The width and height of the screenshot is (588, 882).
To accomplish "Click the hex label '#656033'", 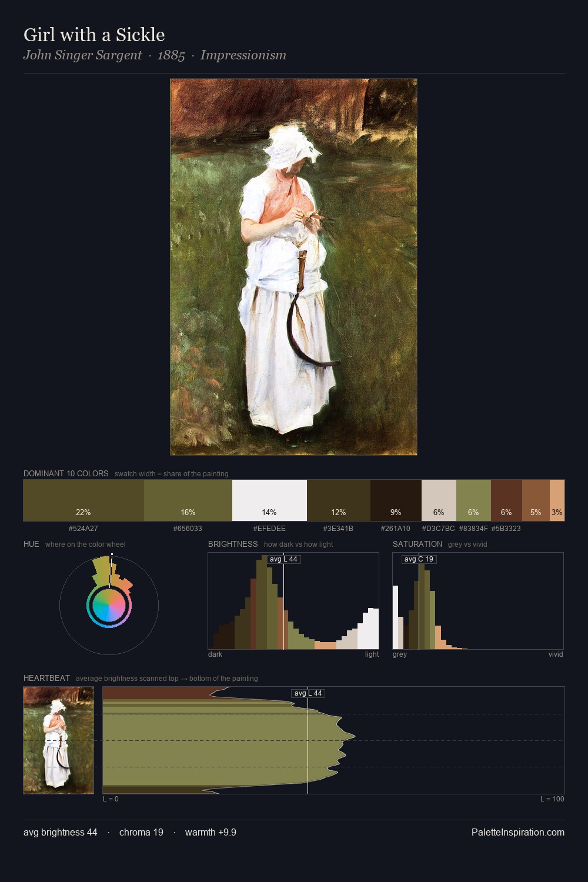I will tap(188, 529).
